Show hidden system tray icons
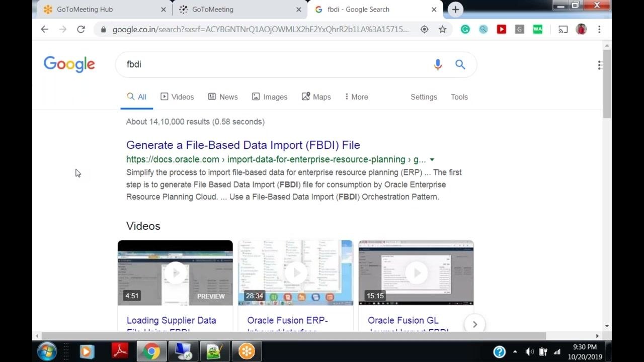 pyautogui.click(x=515, y=352)
